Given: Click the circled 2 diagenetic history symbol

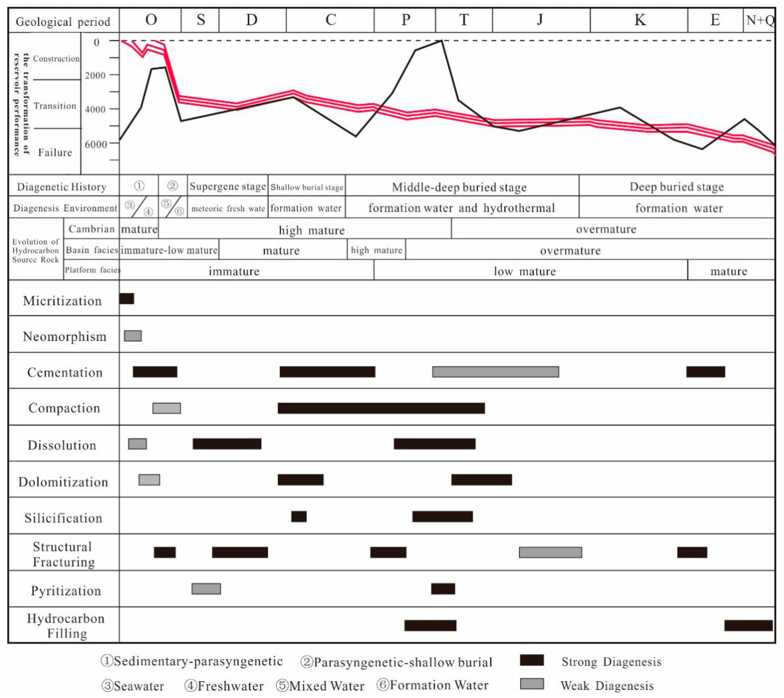Looking at the screenshot, I should coord(172,186).
